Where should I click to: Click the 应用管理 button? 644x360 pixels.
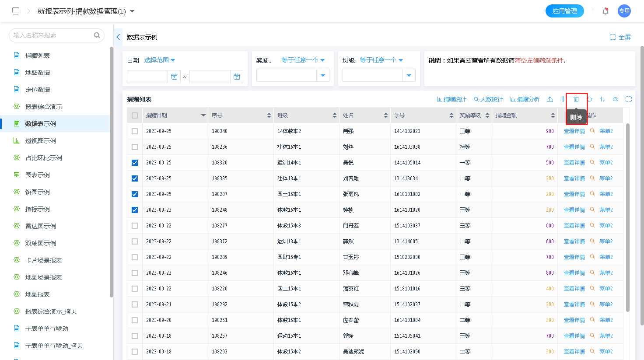(564, 11)
